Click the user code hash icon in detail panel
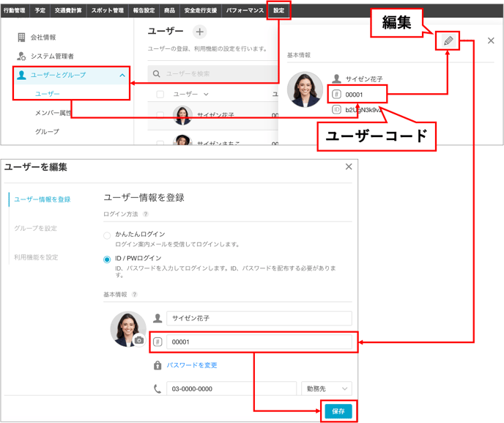Viewport: 504px width, 423px height. click(336, 95)
